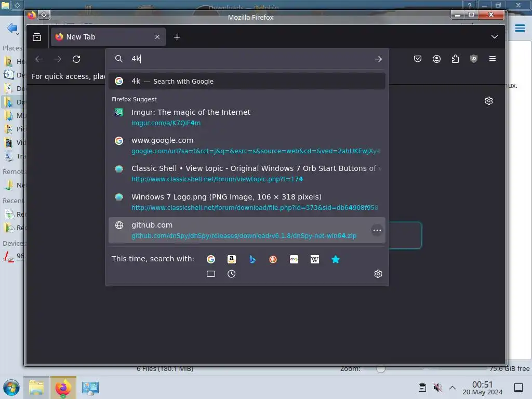Open new tab page personalize gear
532x399 pixels.
click(x=488, y=101)
